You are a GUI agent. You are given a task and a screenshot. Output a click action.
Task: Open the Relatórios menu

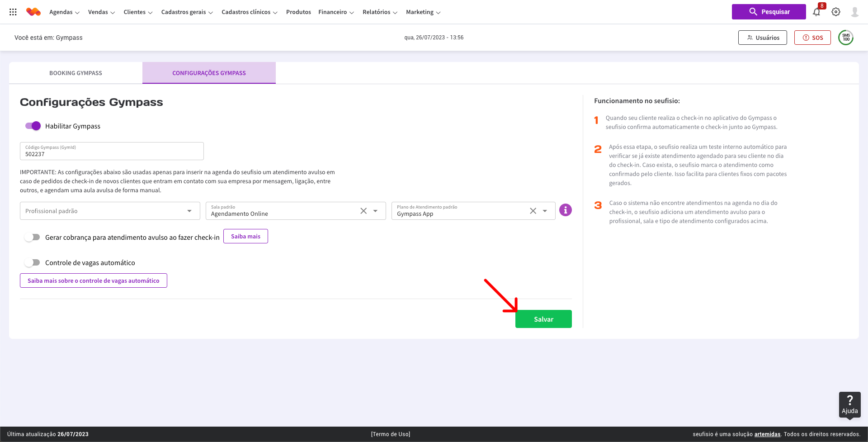click(380, 12)
